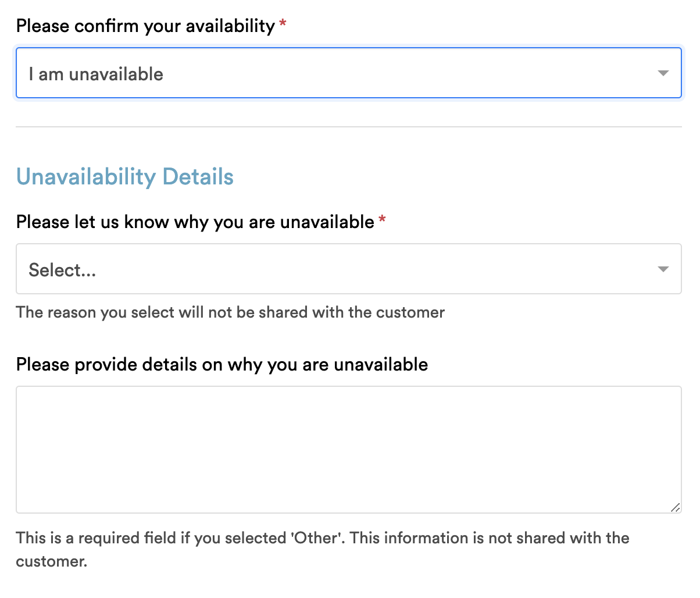
Task: Click the 'Please confirm your availability' label
Action: [x=145, y=26]
